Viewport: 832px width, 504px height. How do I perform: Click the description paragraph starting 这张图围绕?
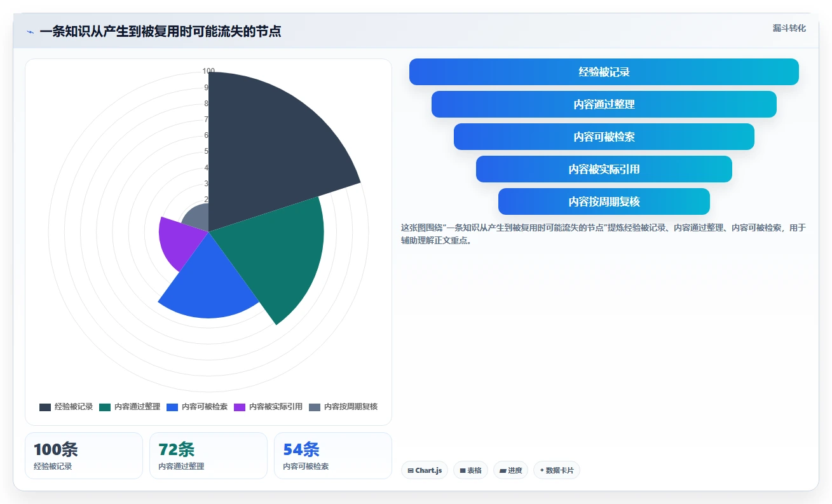tap(603, 234)
